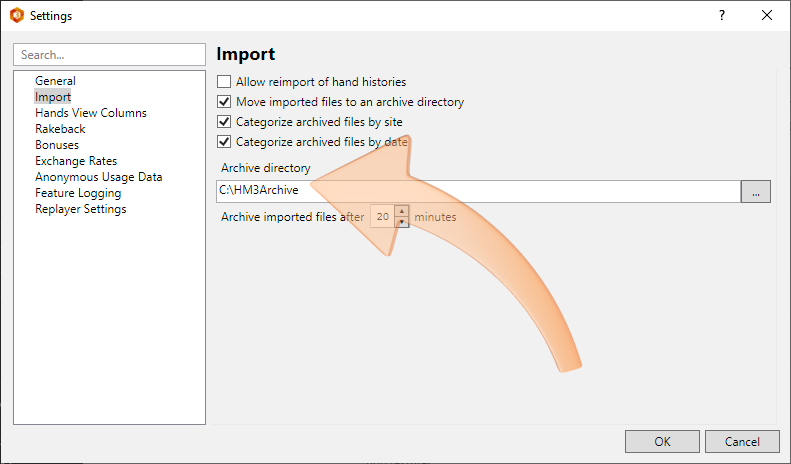The width and height of the screenshot is (791, 464).
Task: Browse for archive directory with ellipsis button
Action: 755,192
